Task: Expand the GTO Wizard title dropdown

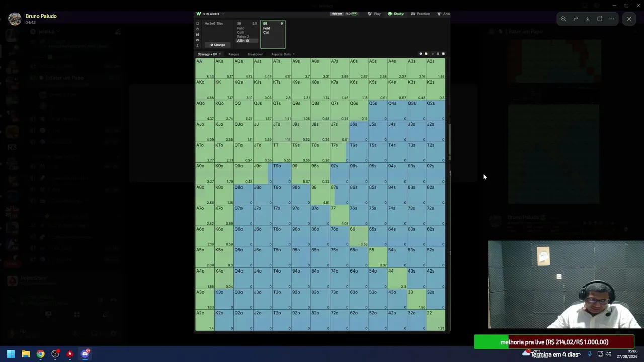Action: [223, 14]
